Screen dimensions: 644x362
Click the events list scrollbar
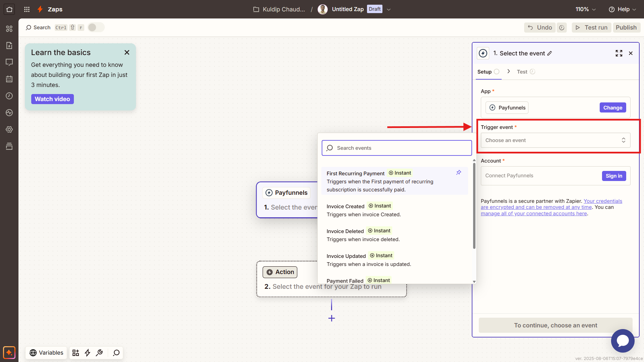(x=474, y=206)
